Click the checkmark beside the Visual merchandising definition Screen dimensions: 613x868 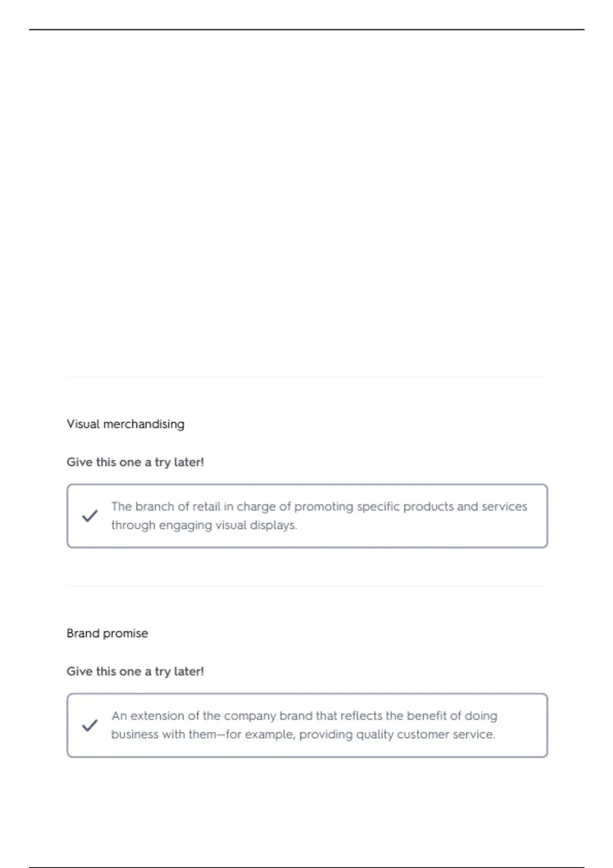tap(90, 516)
